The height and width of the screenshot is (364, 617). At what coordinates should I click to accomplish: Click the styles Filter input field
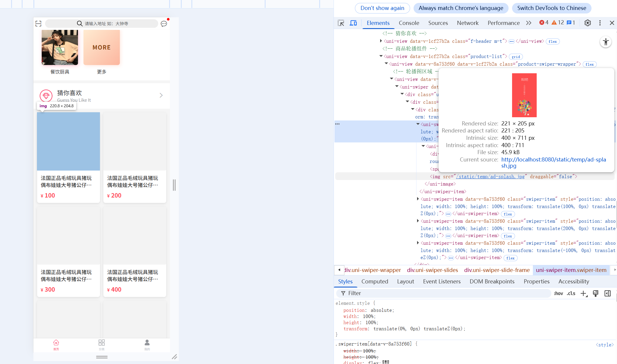[x=446, y=293]
